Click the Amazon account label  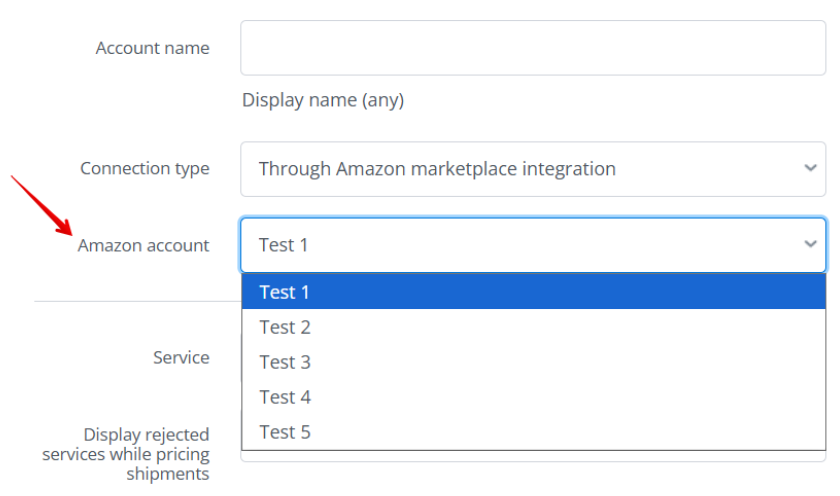coord(143,245)
